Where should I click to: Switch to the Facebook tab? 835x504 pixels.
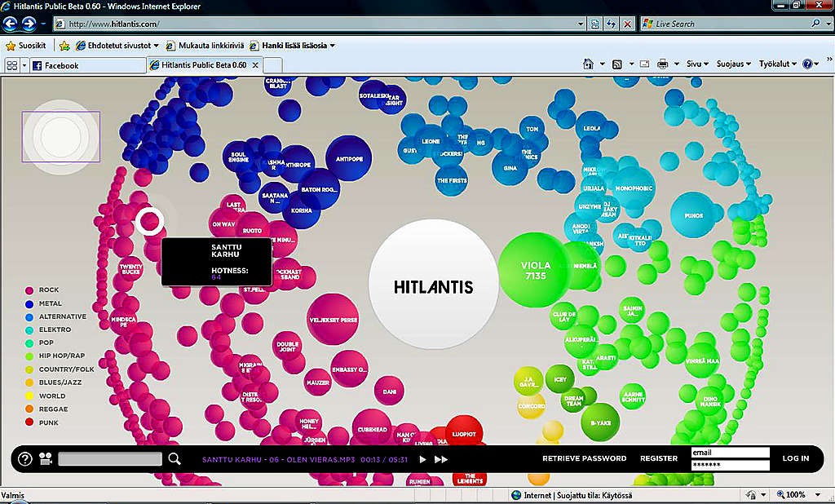click(x=88, y=65)
